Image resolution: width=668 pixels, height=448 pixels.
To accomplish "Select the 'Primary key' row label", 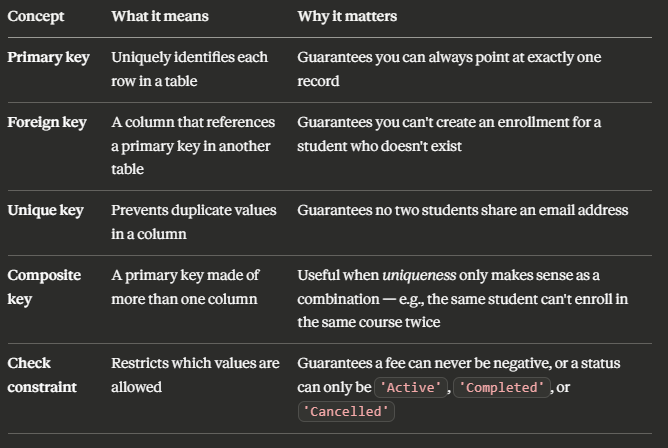I will pos(49,57).
